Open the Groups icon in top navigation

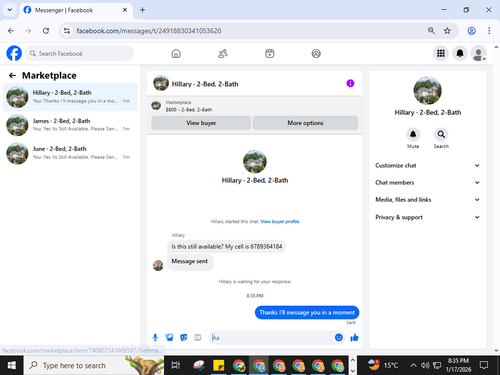(x=316, y=53)
